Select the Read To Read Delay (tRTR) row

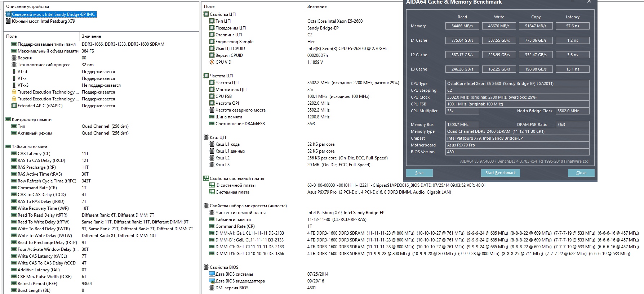(x=102, y=215)
